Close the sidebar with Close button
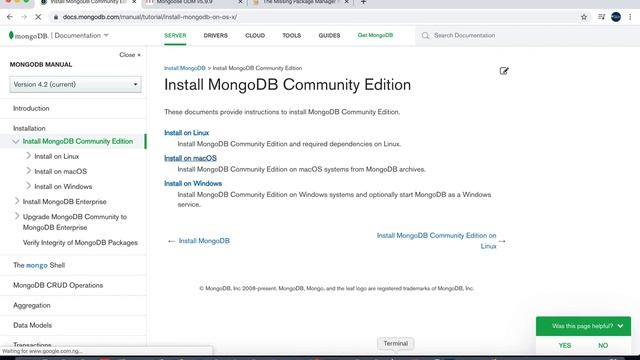The width and height of the screenshot is (640, 360). (x=130, y=55)
